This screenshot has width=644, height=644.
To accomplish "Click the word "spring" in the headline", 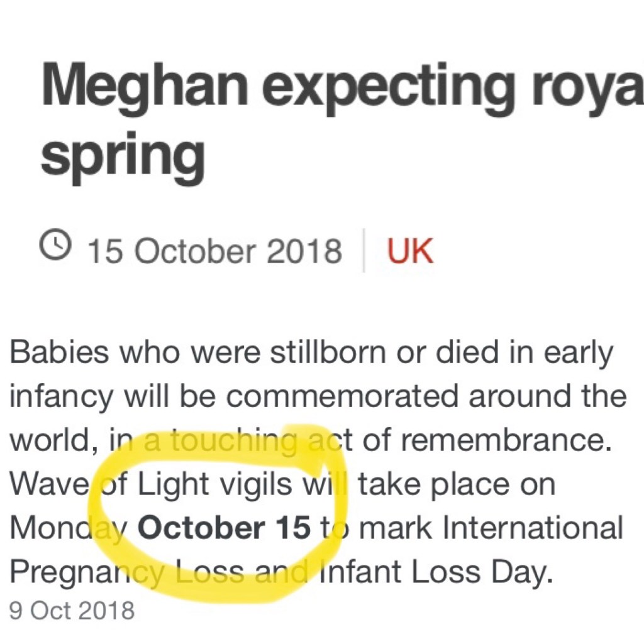I will [x=123, y=156].
